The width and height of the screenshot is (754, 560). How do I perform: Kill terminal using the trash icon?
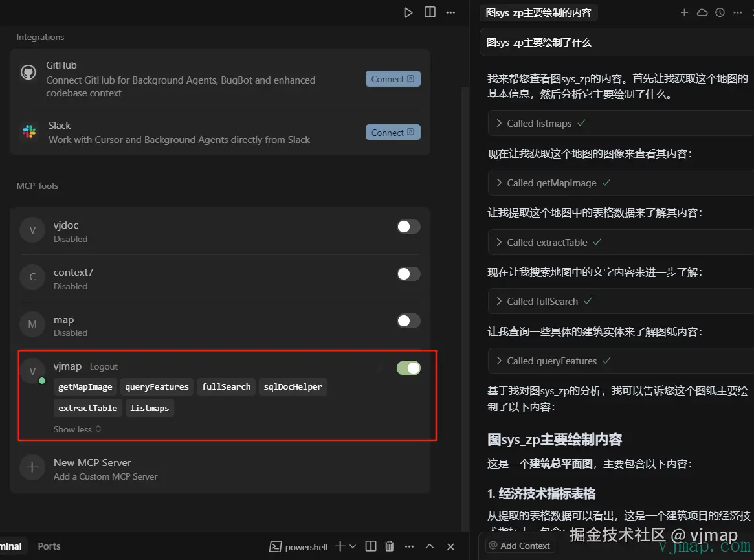pyautogui.click(x=390, y=546)
